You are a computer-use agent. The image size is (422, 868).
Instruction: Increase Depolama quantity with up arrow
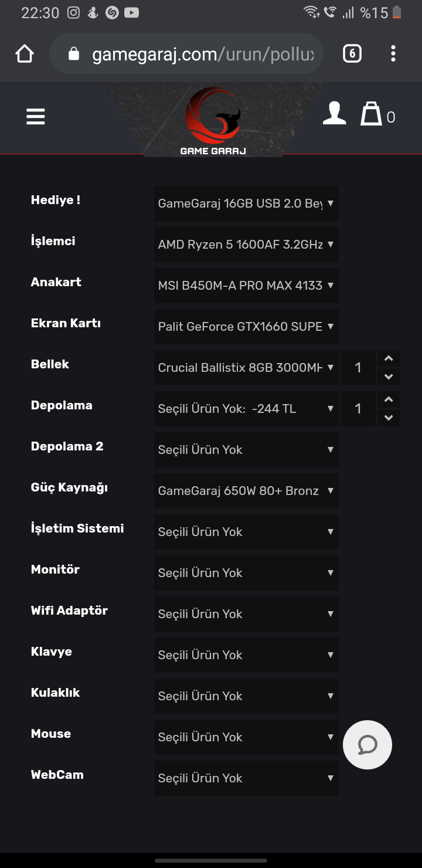click(389, 400)
